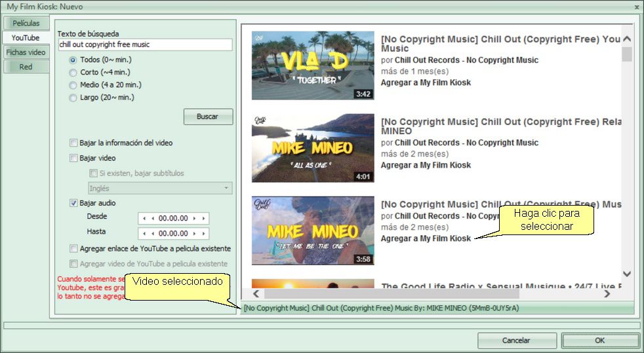
Task: Click the horizontal scrollbar thumb
Action: point(392,293)
